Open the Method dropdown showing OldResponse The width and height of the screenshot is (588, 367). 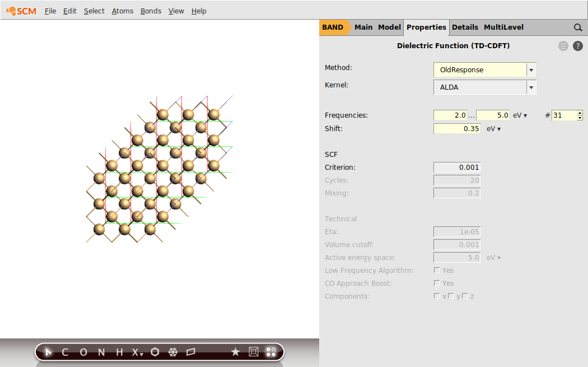pyautogui.click(x=530, y=69)
